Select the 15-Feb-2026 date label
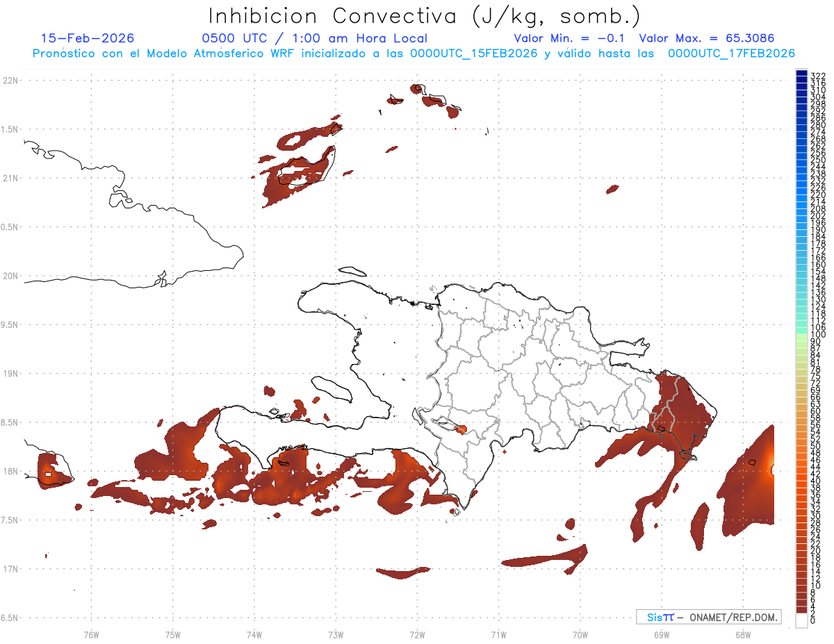The width and height of the screenshot is (834, 644). point(88,38)
